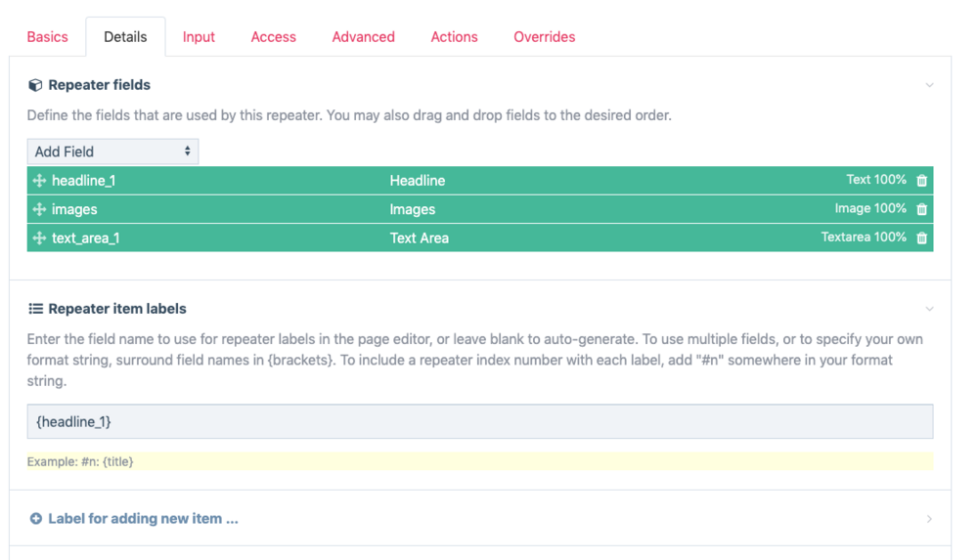978x560 pixels.
Task: Select the Advanced tab
Action: [363, 37]
